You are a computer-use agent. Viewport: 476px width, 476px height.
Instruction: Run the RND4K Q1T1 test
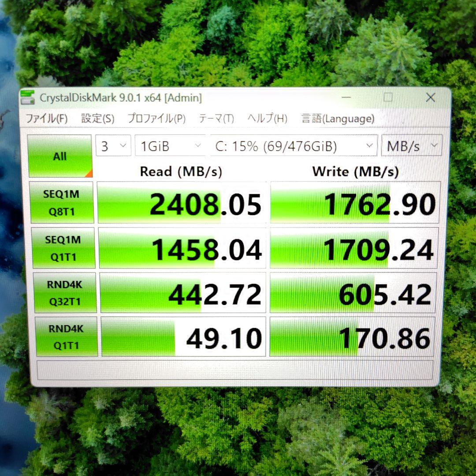pyautogui.click(x=63, y=337)
